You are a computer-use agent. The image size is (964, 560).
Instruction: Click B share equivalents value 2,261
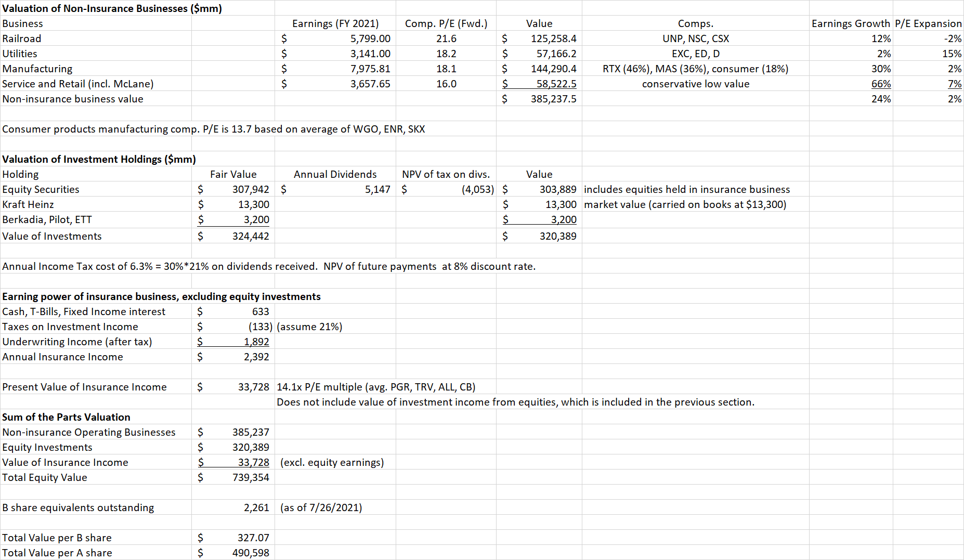pos(256,507)
